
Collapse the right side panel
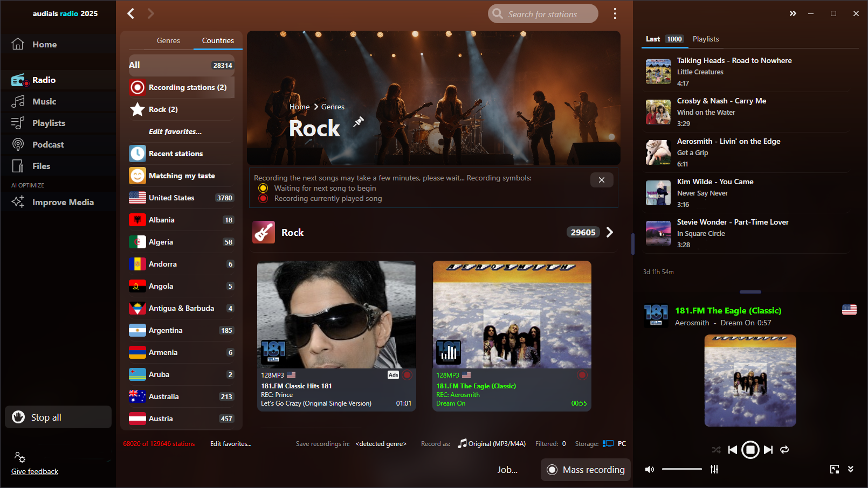coord(793,13)
